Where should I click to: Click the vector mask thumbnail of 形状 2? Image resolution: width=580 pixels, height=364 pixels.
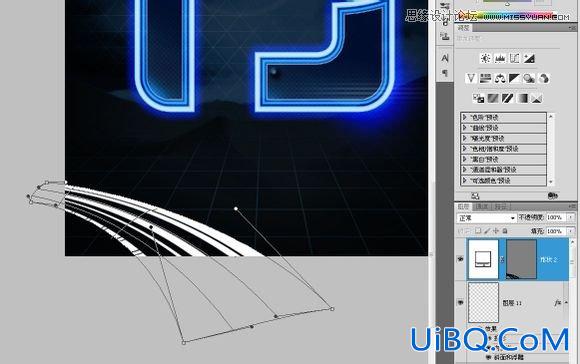[521, 259]
